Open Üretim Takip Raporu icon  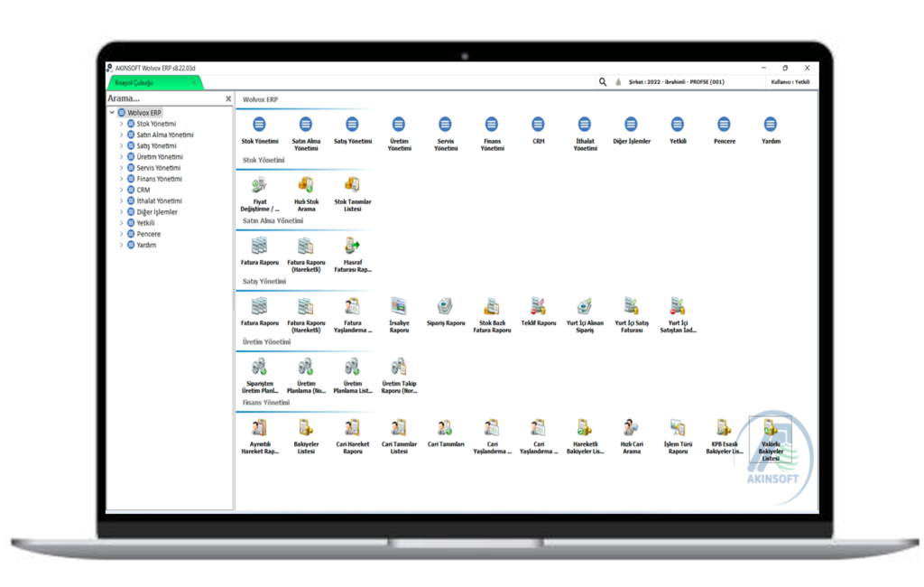pyautogui.click(x=399, y=367)
